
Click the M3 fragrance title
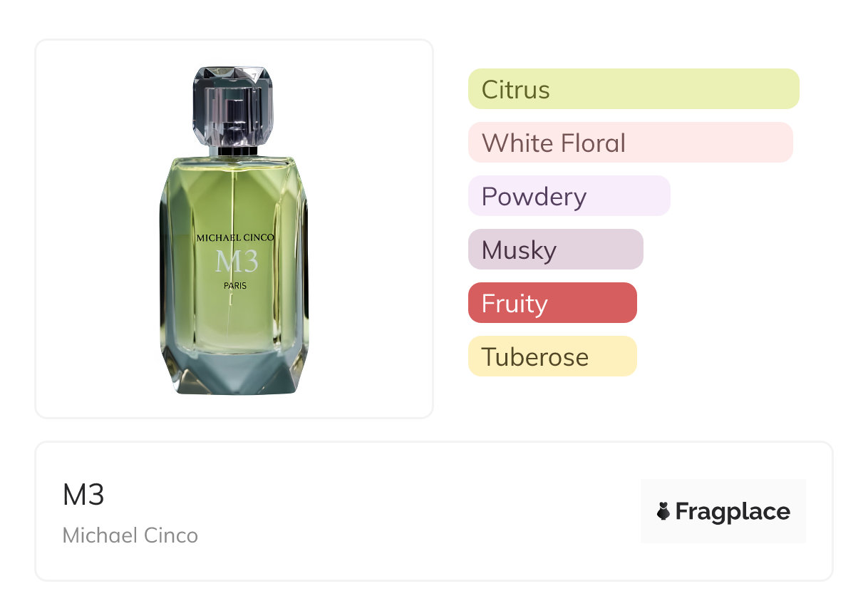click(83, 495)
